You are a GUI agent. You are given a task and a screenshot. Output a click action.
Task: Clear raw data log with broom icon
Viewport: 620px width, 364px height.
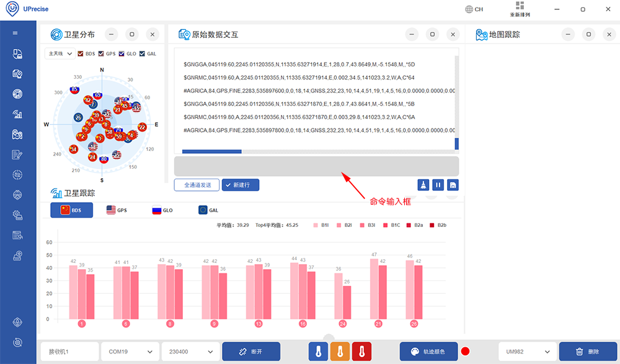pyautogui.click(x=423, y=185)
